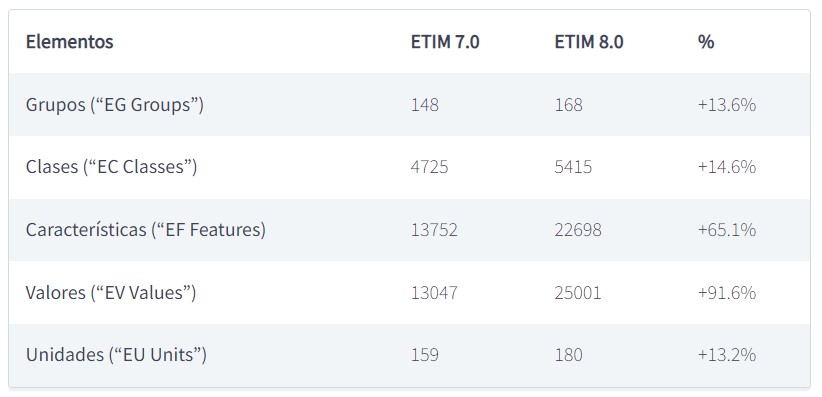
Task: Select the +13.6% percentage cell
Action: [727, 105]
